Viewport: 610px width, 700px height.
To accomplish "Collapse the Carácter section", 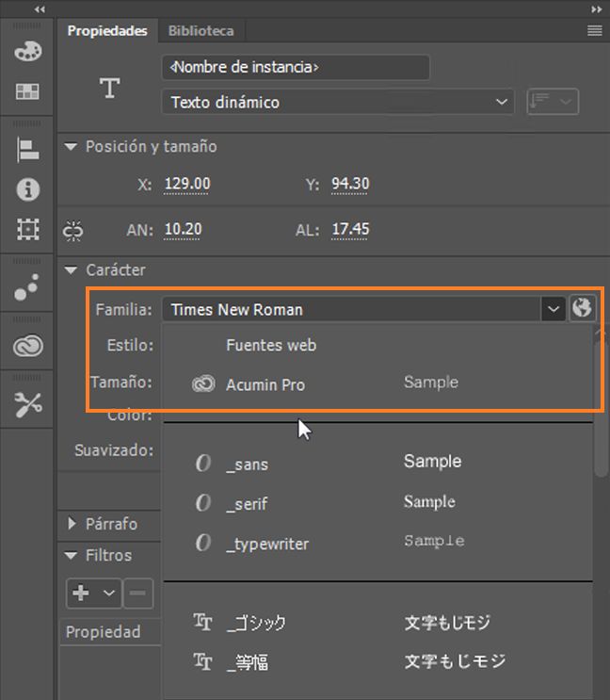I will click(x=71, y=270).
